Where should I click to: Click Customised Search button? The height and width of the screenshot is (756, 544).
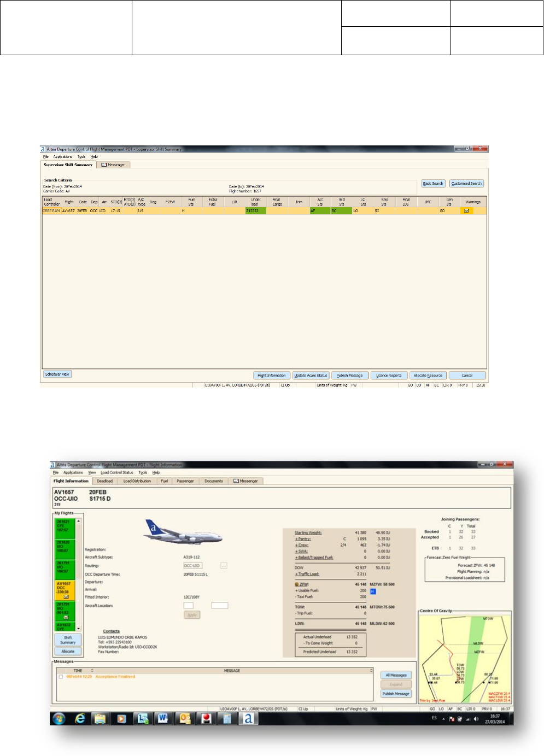click(467, 184)
